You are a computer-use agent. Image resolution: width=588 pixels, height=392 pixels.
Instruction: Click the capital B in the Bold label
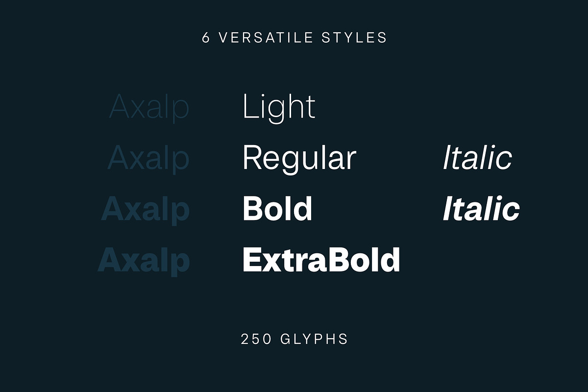click(x=253, y=208)
